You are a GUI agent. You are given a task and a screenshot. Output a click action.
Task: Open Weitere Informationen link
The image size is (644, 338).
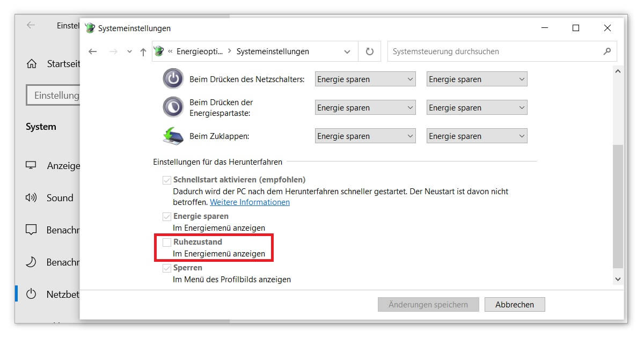tap(250, 202)
